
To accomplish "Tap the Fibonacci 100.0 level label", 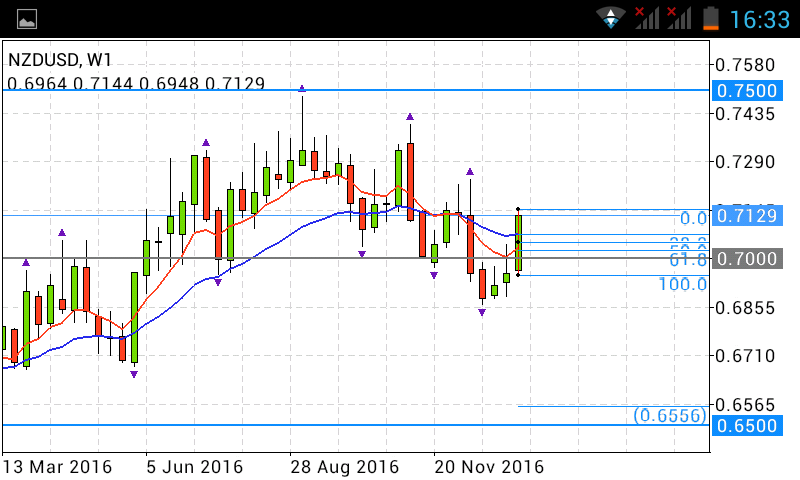I will click(x=683, y=284).
